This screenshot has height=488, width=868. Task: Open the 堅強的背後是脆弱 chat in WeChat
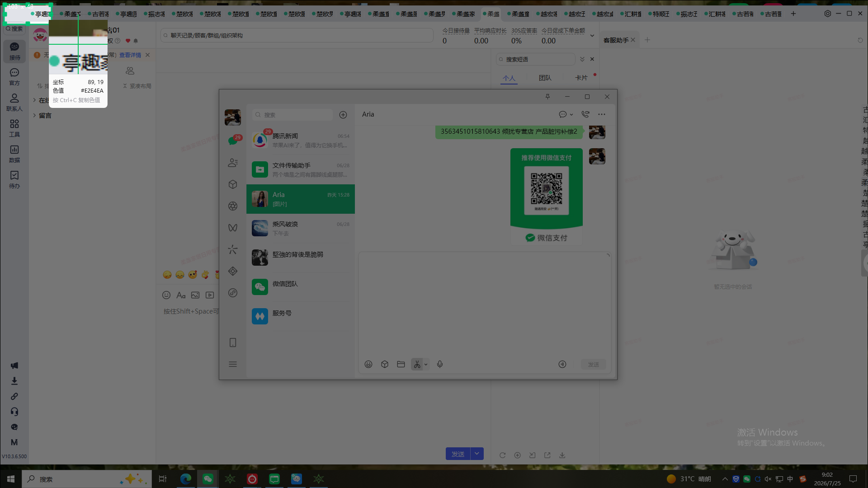[x=301, y=258]
